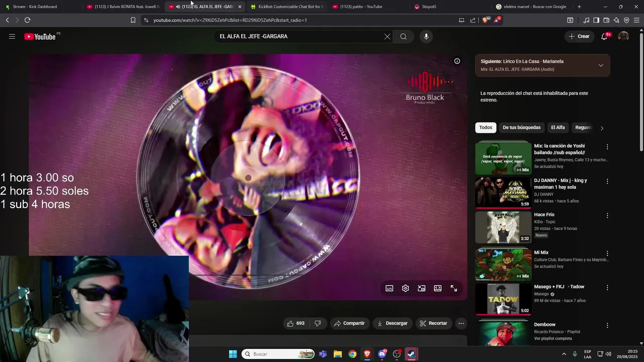Toggle subtitles in the video player
This screenshot has width=644, height=362.
click(389, 288)
